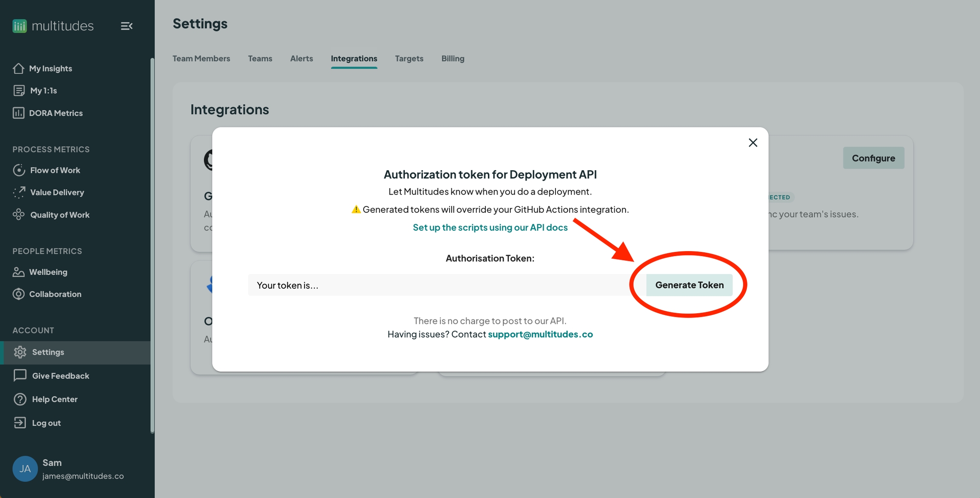Switch to the Team Members tab

click(x=201, y=58)
